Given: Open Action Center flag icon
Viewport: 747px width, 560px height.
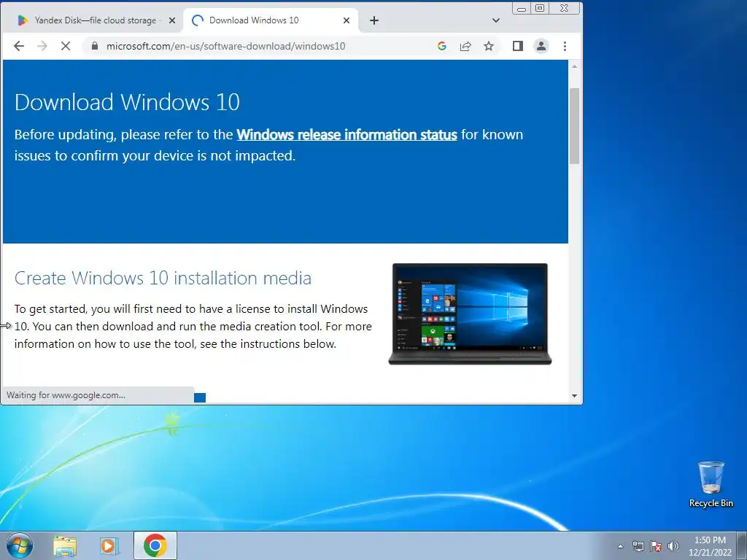Looking at the screenshot, I should [656, 546].
